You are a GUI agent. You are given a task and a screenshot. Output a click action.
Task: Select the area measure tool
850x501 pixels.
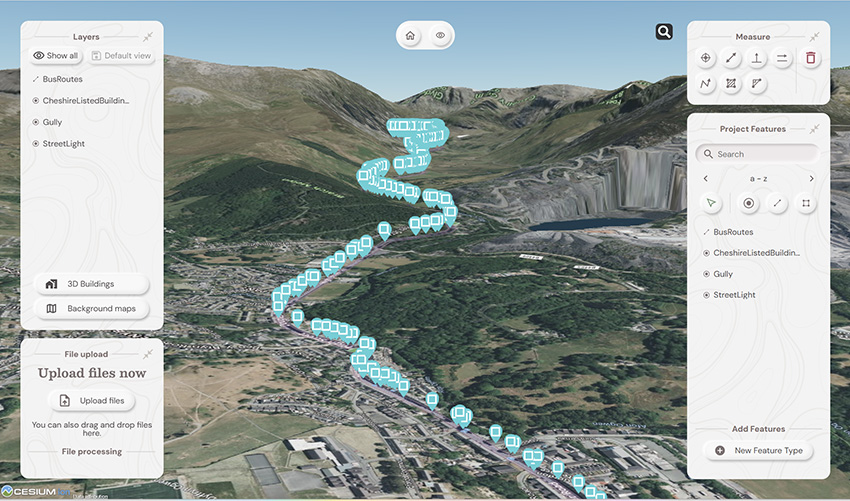[x=731, y=84]
